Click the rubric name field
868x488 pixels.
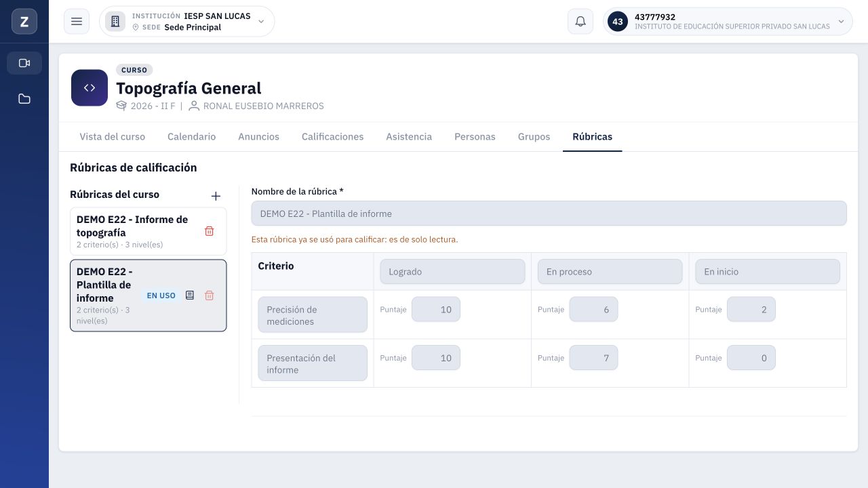point(549,213)
